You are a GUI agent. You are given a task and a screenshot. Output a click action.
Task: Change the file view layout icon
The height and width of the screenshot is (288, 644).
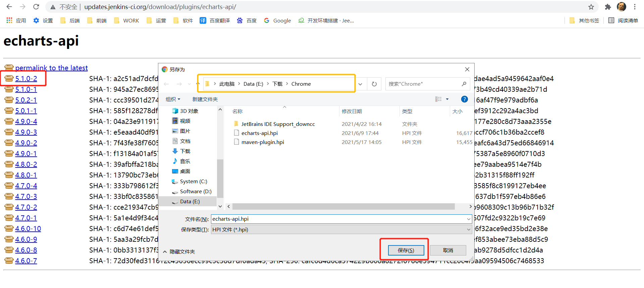[438, 99]
